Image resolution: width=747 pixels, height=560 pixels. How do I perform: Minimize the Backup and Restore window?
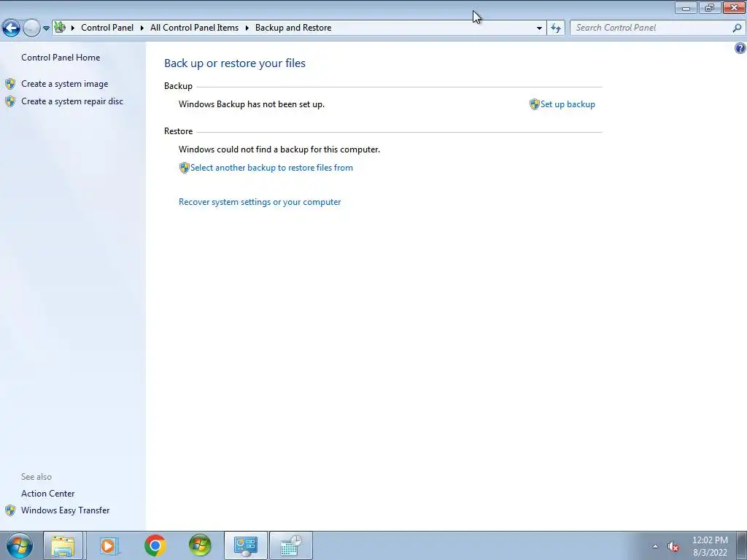[686, 8]
